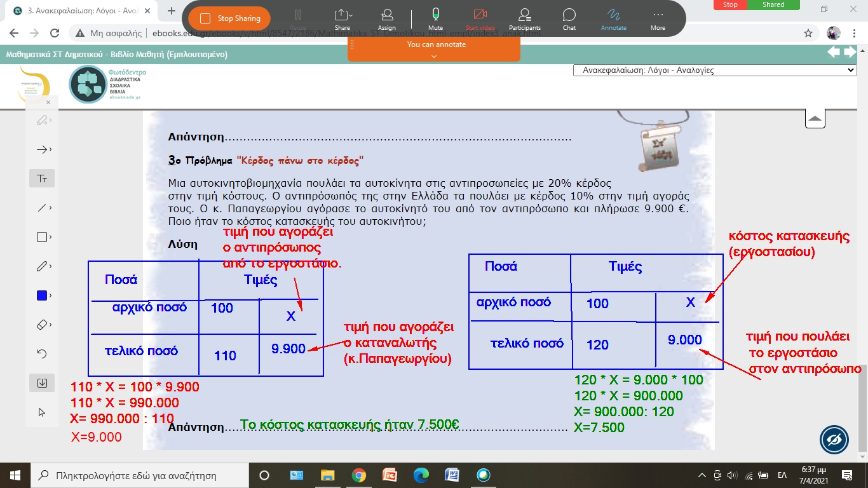Open Word from taskbar
The height and width of the screenshot is (488, 868).
tap(452, 475)
